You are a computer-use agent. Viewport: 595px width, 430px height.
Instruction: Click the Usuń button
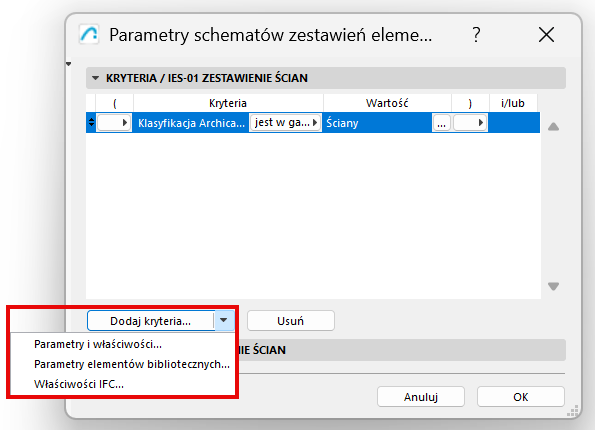[x=291, y=321]
